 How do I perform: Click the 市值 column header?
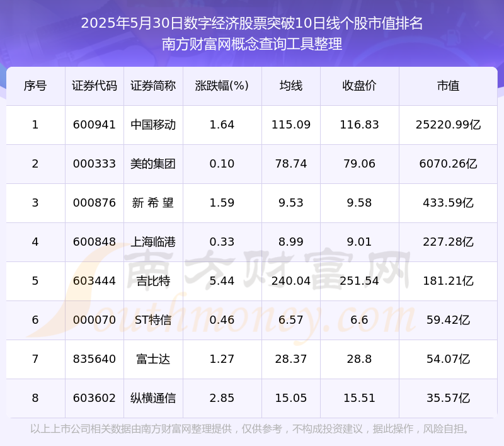coord(448,86)
